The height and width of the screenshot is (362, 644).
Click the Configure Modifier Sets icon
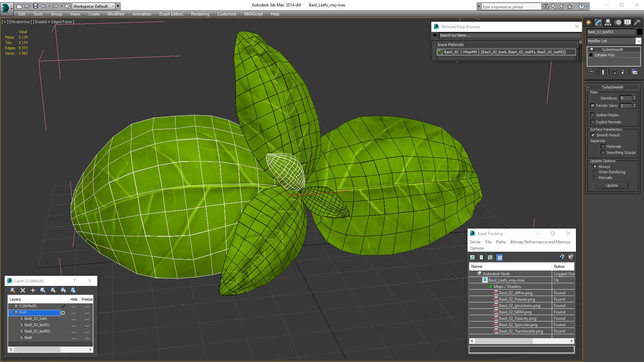[x=635, y=72]
